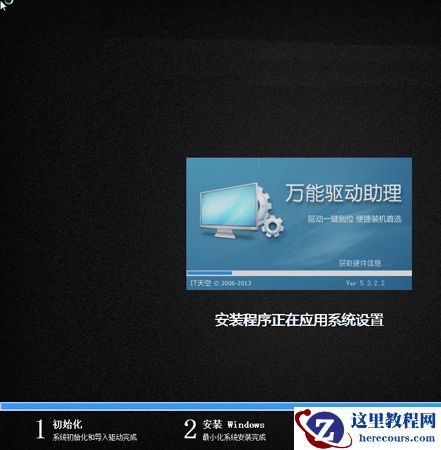Viewport: 441px width, 450px height.
Task: Click the IT天空 © 2006-2013 copyright text
Action: 221,283
